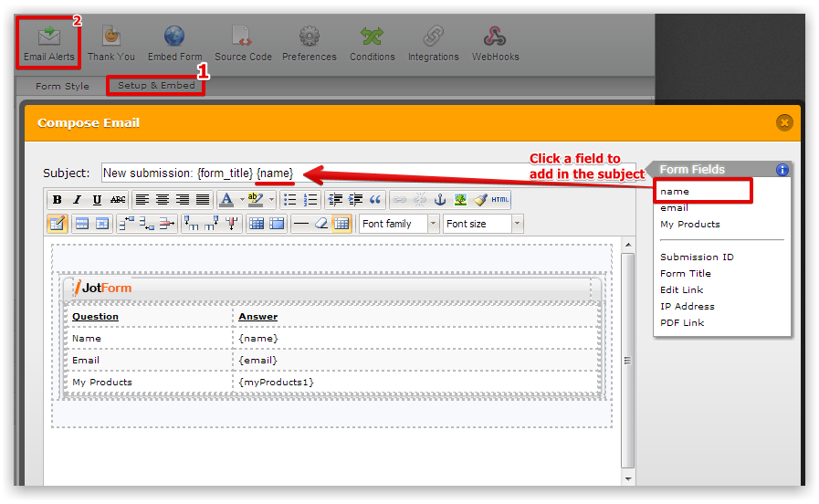Open form Preferences gear

tap(310, 43)
